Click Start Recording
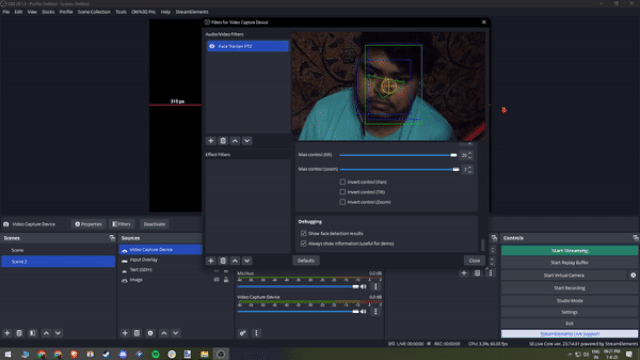This screenshot has height=360, width=640. [x=569, y=288]
